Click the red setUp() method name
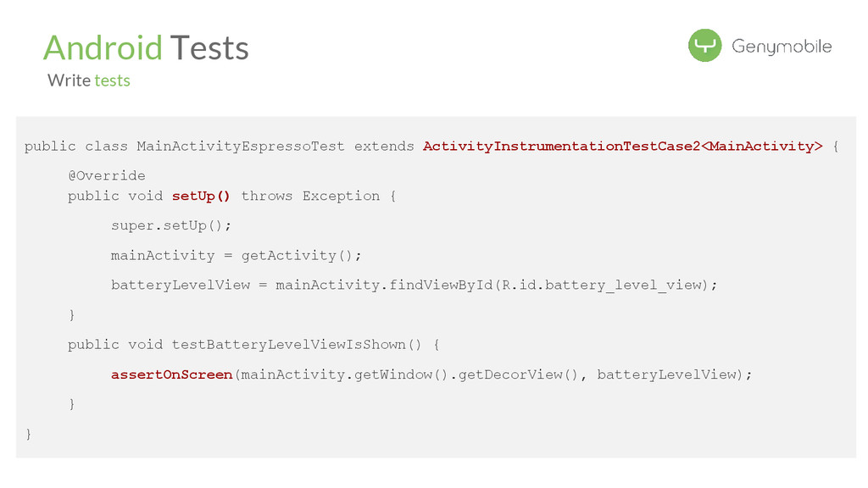 point(201,196)
